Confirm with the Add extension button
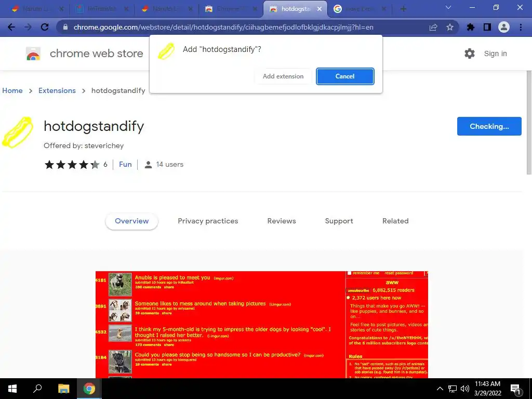Viewport: 532px width, 399px height. 283,76
